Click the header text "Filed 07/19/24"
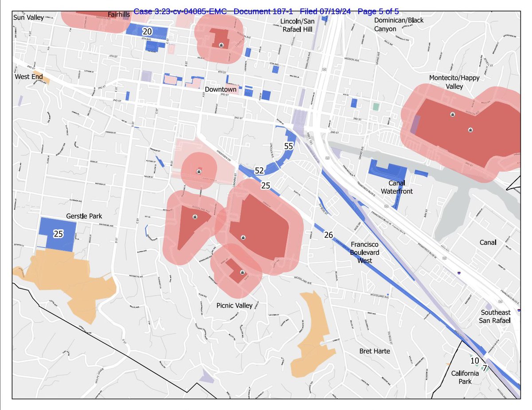The height and width of the screenshot is (410, 532). [326, 11]
